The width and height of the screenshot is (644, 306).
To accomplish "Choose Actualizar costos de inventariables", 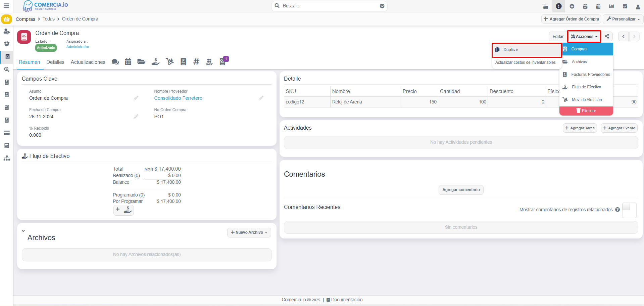I will click(526, 62).
